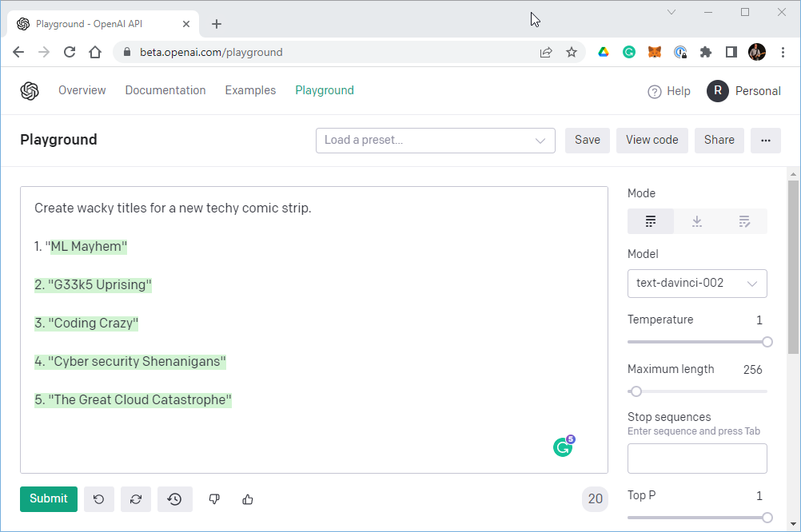Click the View code button
The height and width of the screenshot is (532, 801).
[652, 141]
